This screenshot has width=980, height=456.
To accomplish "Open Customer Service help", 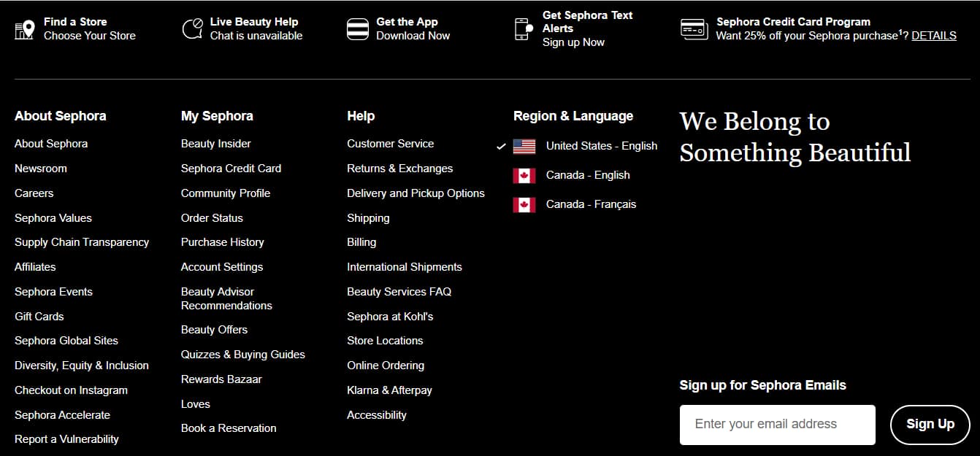I will [390, 143].
